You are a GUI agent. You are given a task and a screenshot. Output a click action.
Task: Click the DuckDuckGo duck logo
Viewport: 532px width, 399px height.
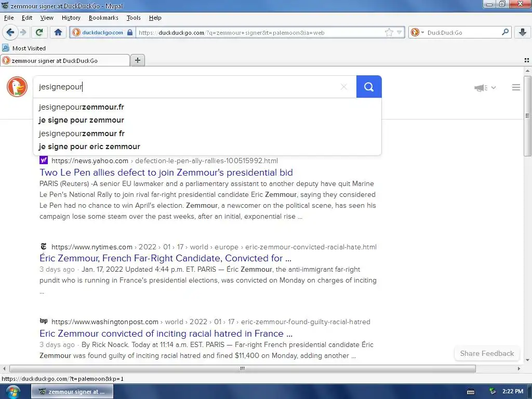tap(17, 87)
